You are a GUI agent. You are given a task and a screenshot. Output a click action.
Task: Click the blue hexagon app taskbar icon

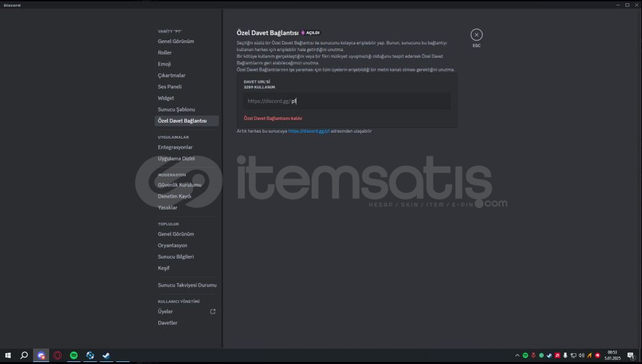pos(90,355)
